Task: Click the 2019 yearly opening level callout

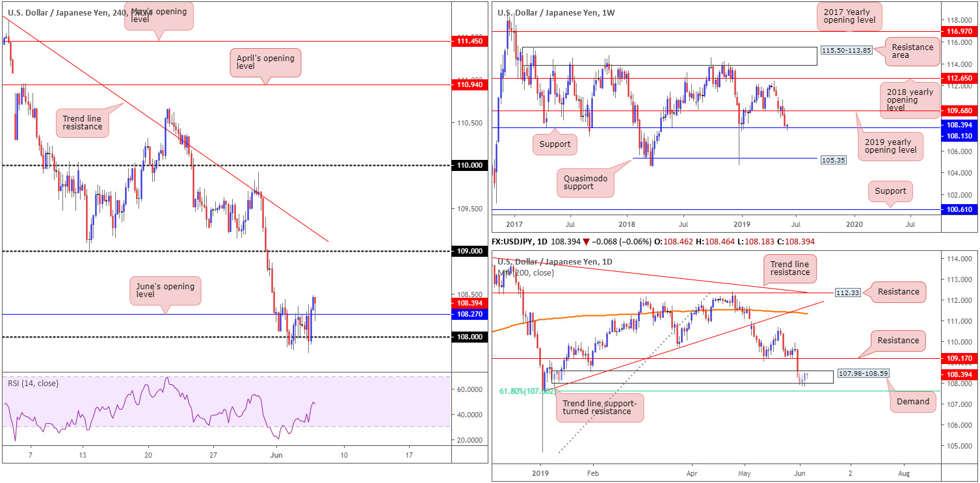Action: tap(890, 145)
